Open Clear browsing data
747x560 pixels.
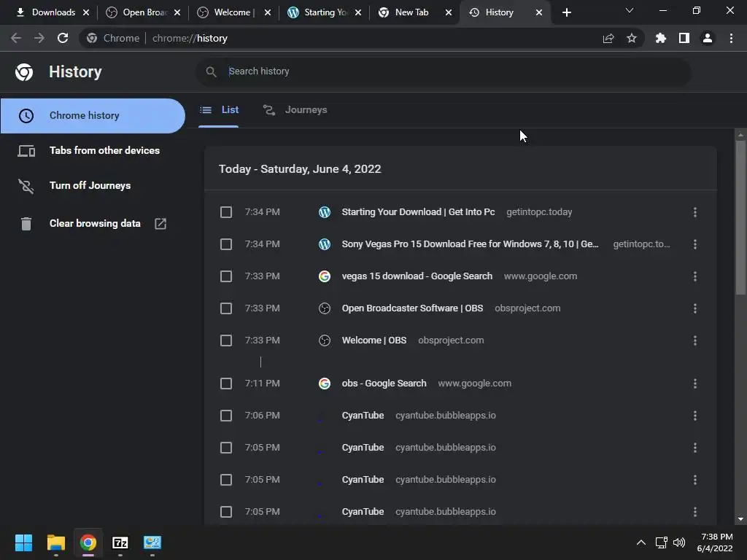[x=95, y=223]
